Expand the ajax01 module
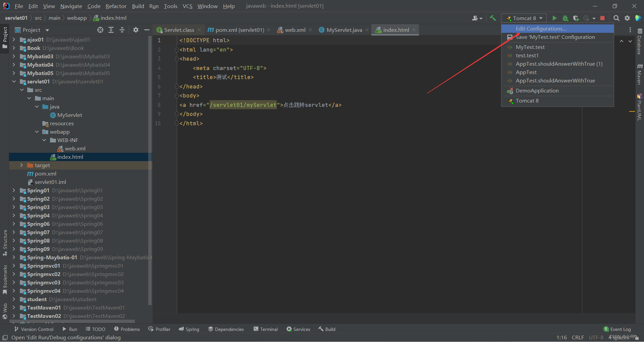 (x=14, y=40)
